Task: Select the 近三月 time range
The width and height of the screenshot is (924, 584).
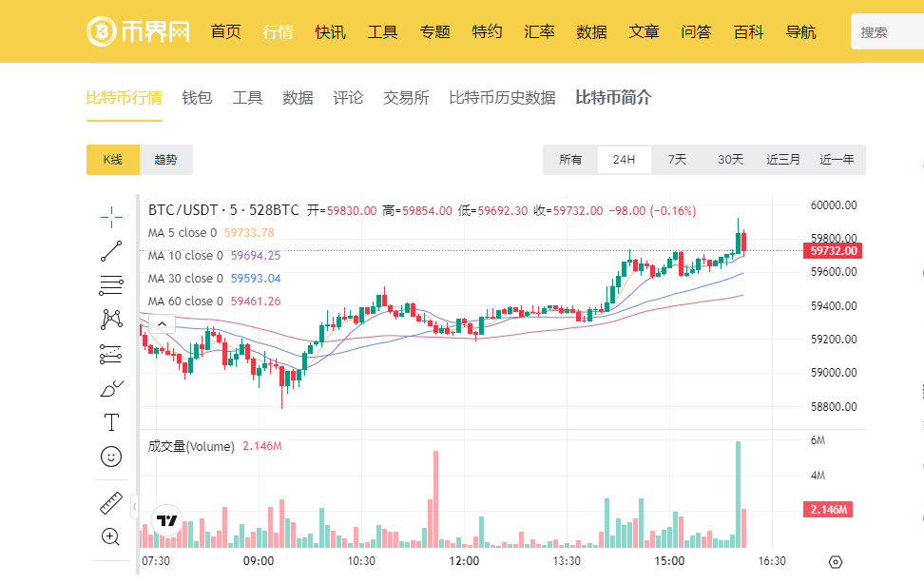Action: pyautogui.click(x=783, y=160)
